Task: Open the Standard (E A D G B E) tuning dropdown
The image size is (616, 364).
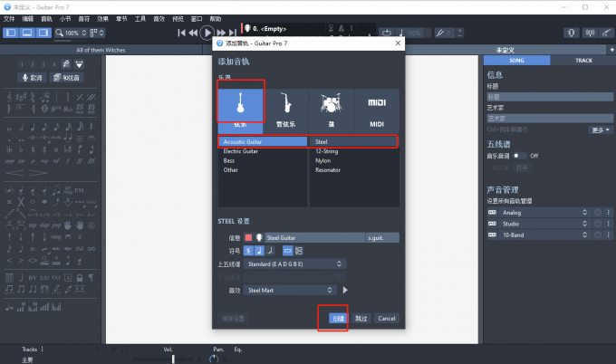Action: tap(295, 264)
